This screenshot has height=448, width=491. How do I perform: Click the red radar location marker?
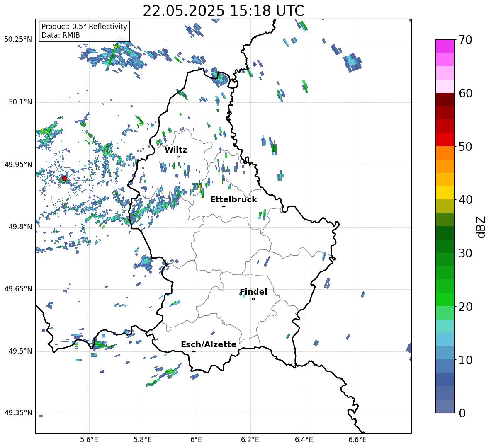64,179
